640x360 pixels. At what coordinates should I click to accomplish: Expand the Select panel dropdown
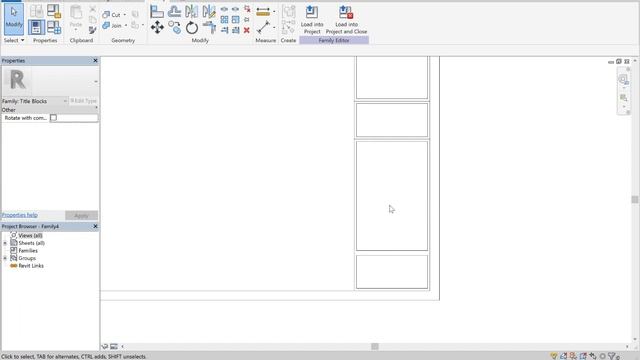pos(22,40)
